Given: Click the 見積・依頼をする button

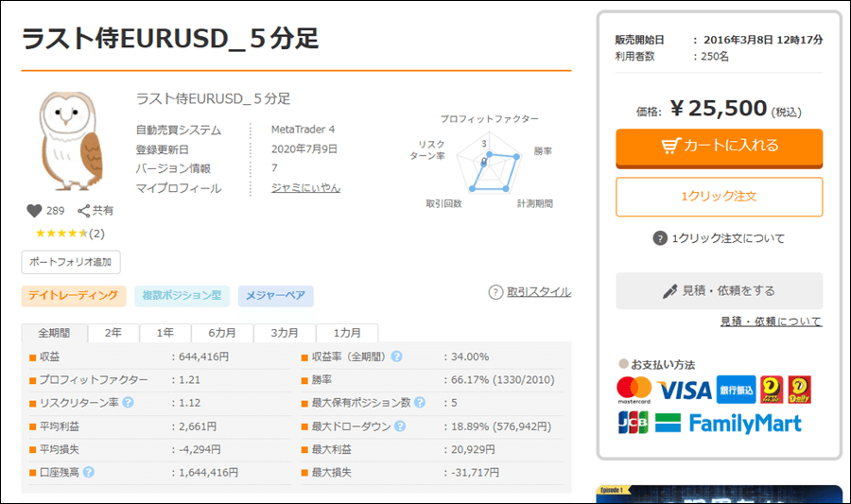Looking at the screenshot, I should coord(719,291).
